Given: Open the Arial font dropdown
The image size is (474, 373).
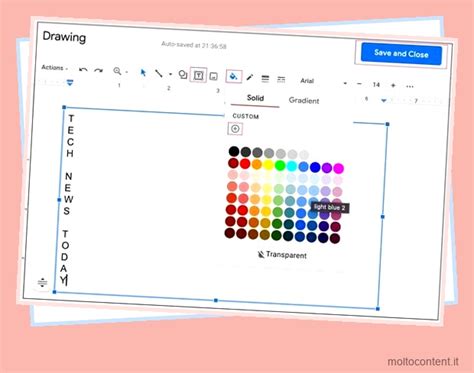Looking at the screenshot, I should point(323,82).
